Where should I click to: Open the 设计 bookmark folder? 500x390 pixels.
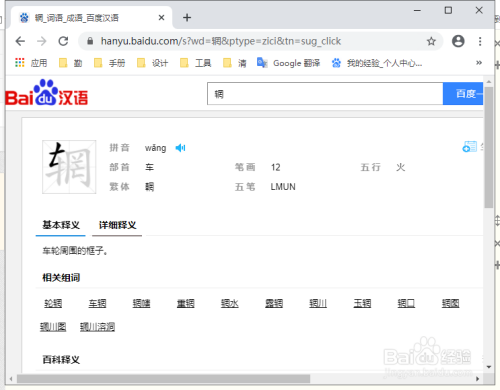point(153,63)
